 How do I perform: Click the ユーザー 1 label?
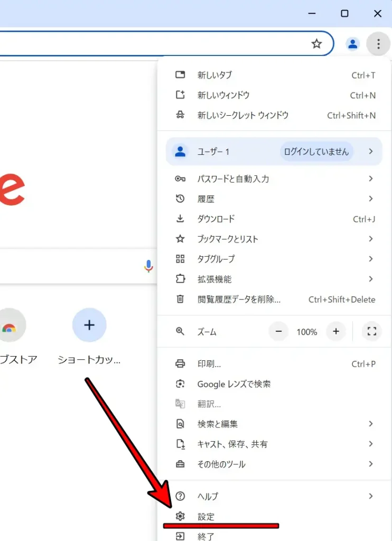[213, 152]
